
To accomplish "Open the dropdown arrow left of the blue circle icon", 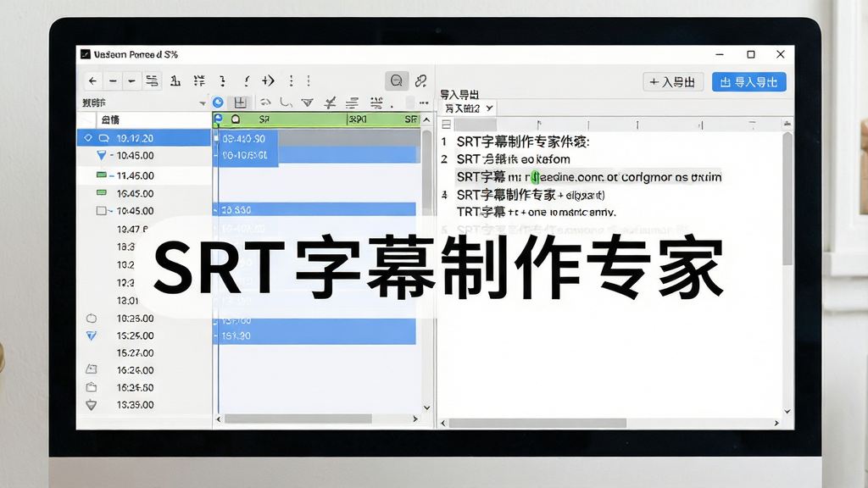I will click(203, 103).
